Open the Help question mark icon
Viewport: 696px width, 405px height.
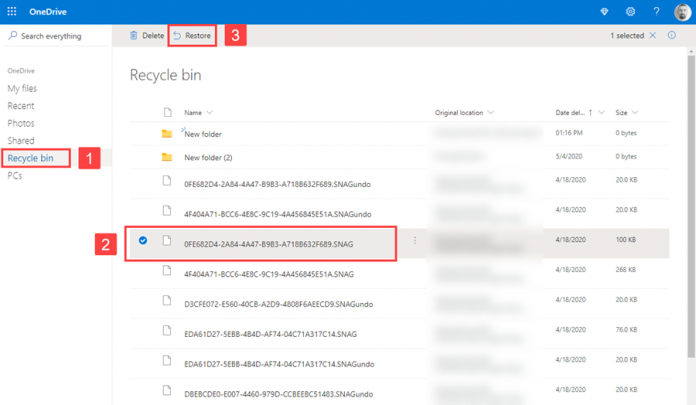(656, 11)
